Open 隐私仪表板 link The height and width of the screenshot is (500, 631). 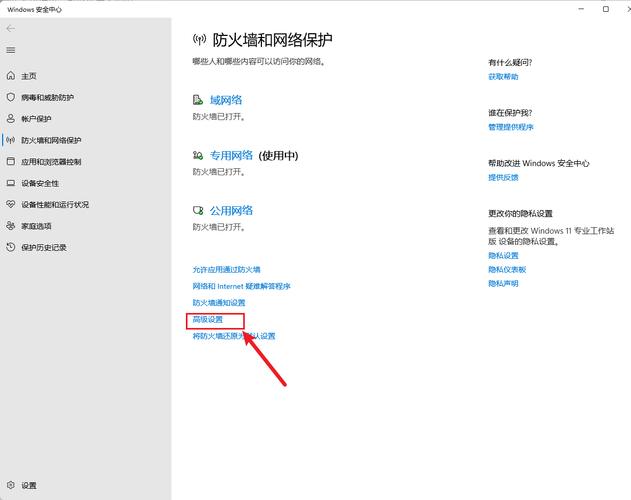coord(507,269)
